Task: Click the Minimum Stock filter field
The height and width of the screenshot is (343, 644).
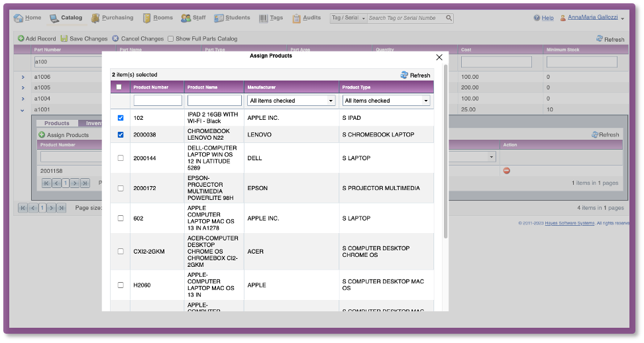Action: tap(582, 62)
